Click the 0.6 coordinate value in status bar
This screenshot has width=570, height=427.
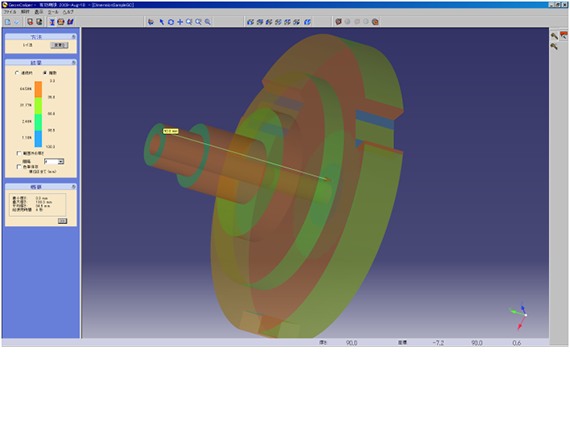click(x=517, y=343)
